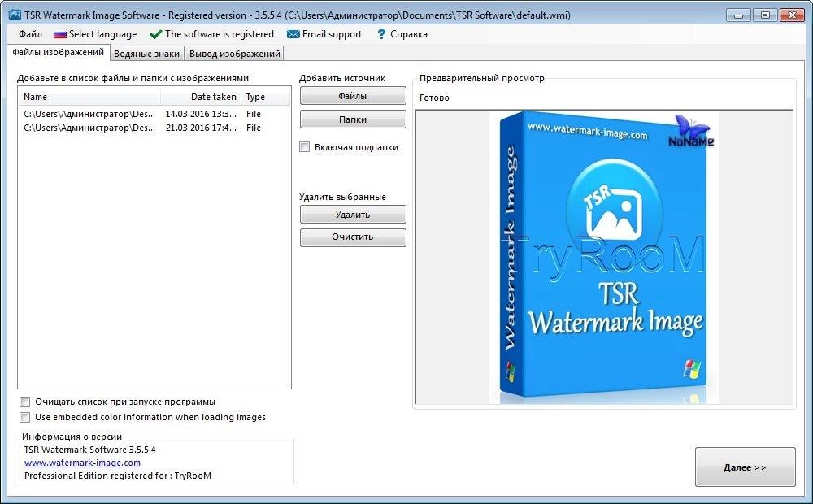Image resolution: width=813 pixels, height=504 pixels.
Task: Click the Очистить button
Action: (x=353, y=237)
